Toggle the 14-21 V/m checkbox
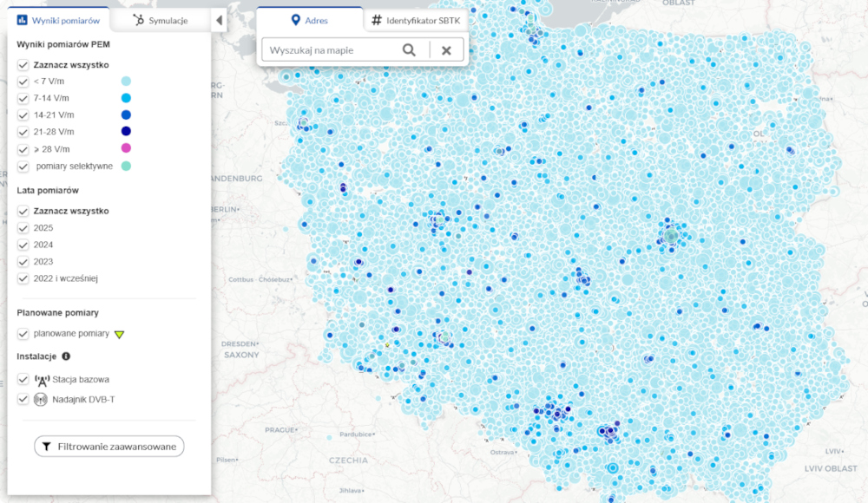The image size is (868, 503). (22, 114)
